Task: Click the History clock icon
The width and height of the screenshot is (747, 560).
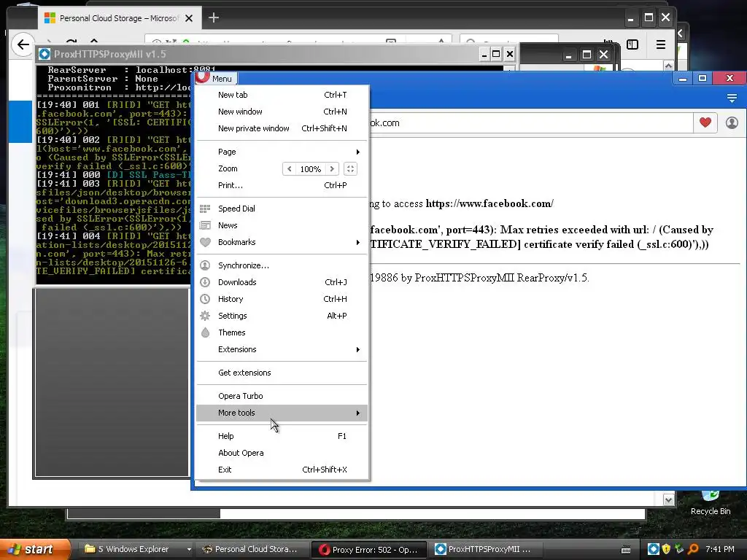Action: coord(205,298)
